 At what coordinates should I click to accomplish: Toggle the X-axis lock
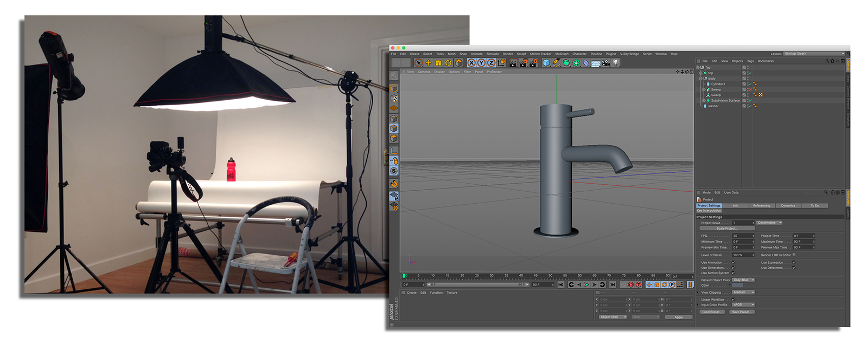point(471,63)
